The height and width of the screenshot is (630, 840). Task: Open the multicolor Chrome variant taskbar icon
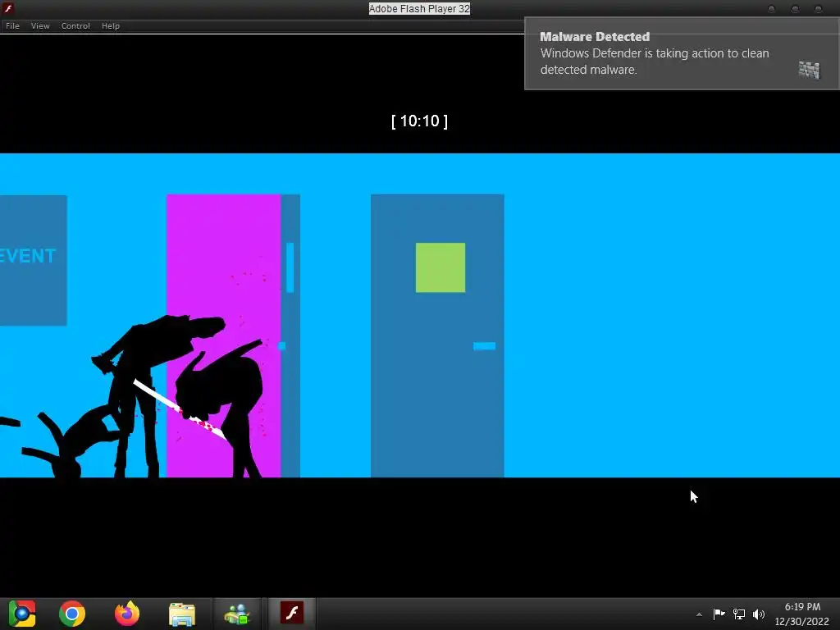click(22, 614)
